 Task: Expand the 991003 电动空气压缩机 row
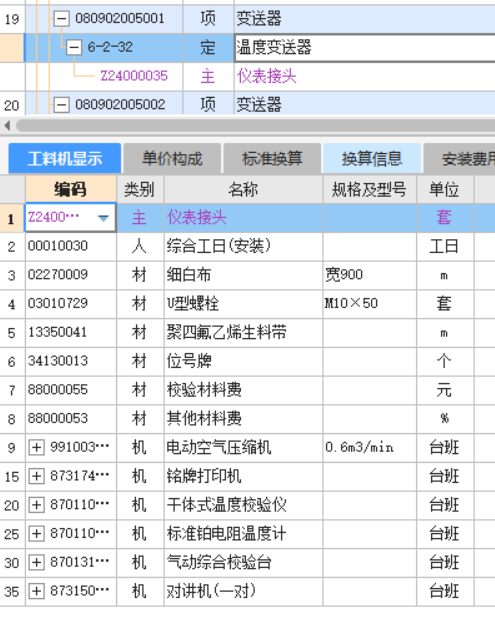36,447
